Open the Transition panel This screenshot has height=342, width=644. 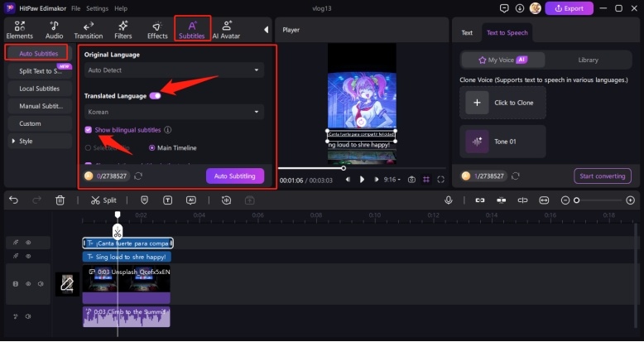tap(89, 30)
